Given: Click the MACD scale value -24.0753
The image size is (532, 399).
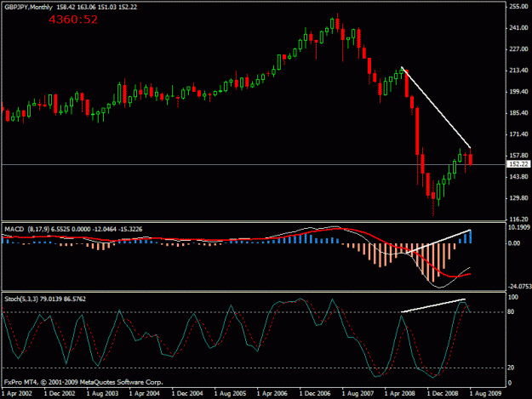Looking at the screenshot, I should coord(519,287).
